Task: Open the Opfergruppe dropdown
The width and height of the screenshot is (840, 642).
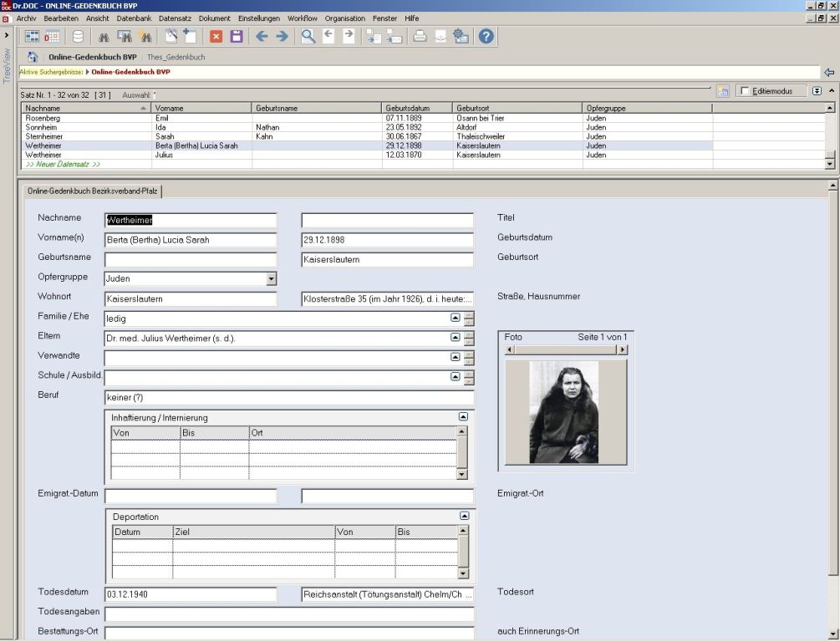Action: [271, 279]
